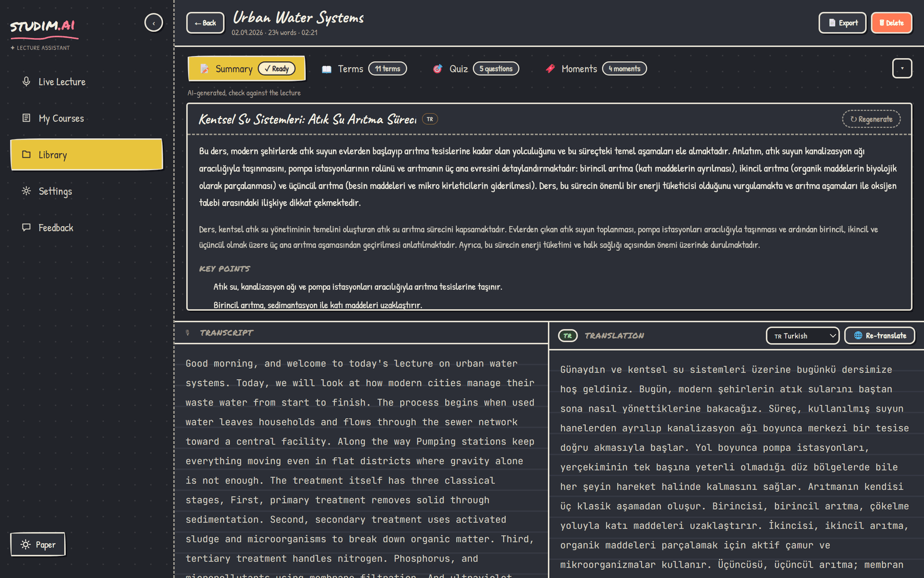Regenerate the summary

[x=871, y=119]
